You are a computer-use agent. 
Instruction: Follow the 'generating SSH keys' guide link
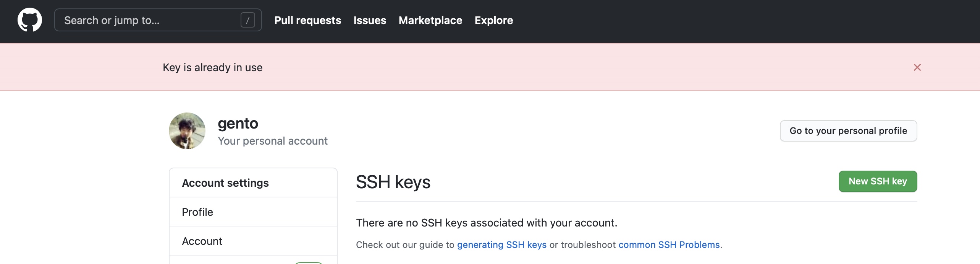501,245
